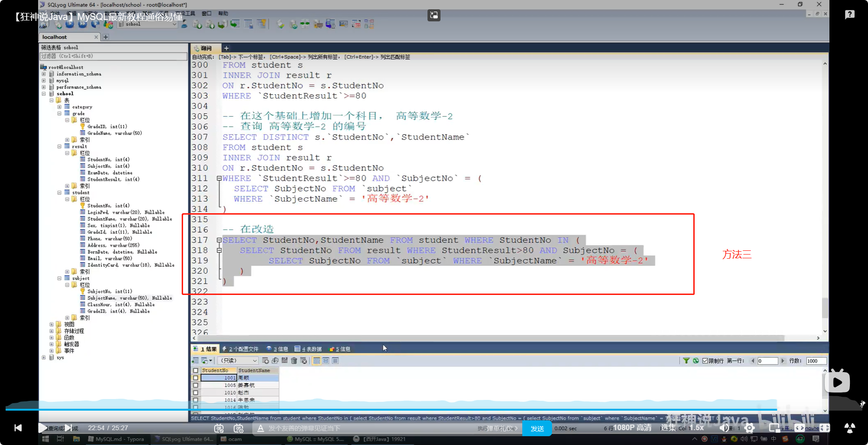
Task: Expand the 视图 views folder
Action: pyautogui.click(x=52, y=324)
